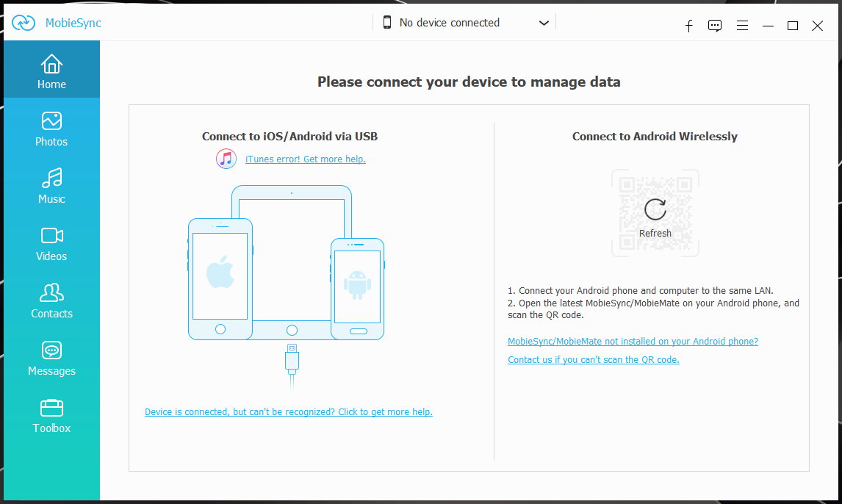Click MobieSync/MobieMate not installed link
The height and width of the screenshot is (504, 842).
tap(633, 342)
